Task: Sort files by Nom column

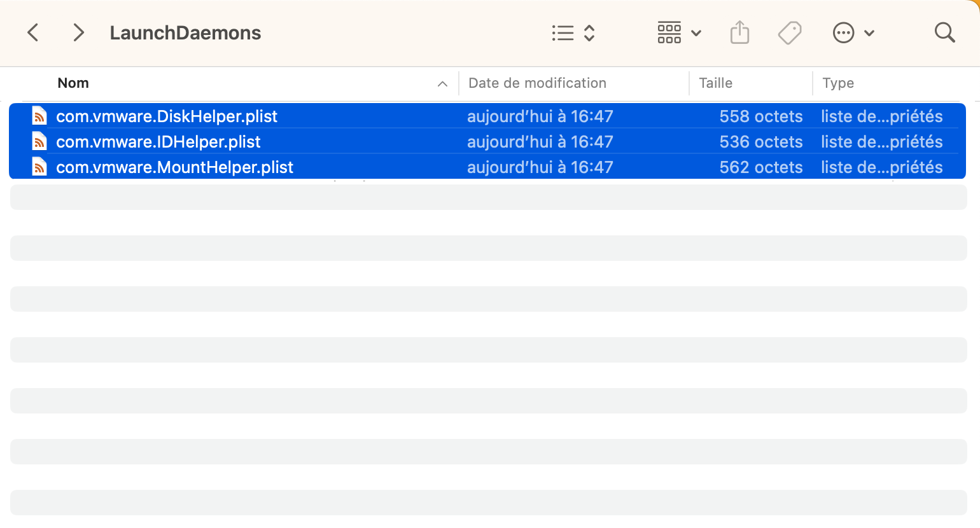Action: coord(73,83)
